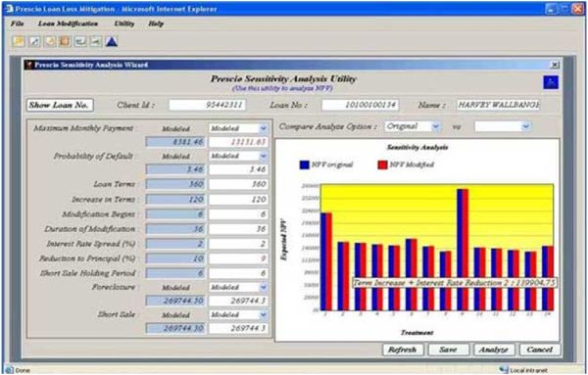
Task: Click the blue triangle toolbar icon
Action: point(112,41)
